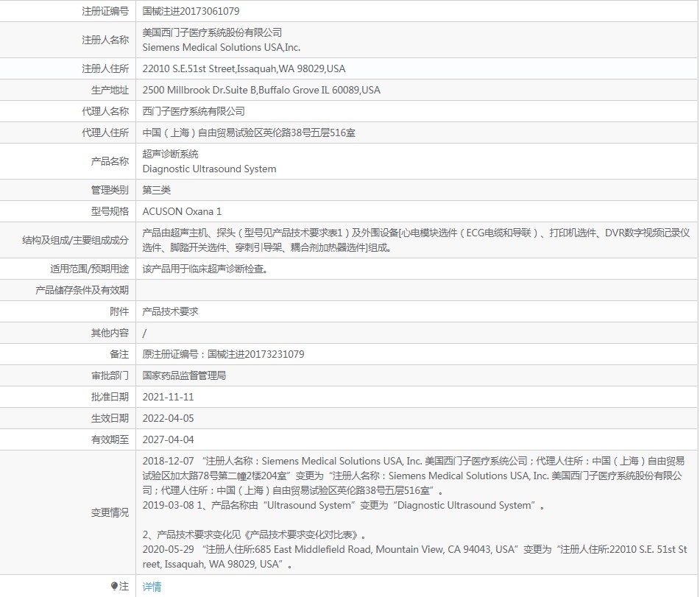The height and width of the screenshot is (597, 700).
Task: Click the 注册人名称 label
Action: pyautogui.click(x=105, y=40)
